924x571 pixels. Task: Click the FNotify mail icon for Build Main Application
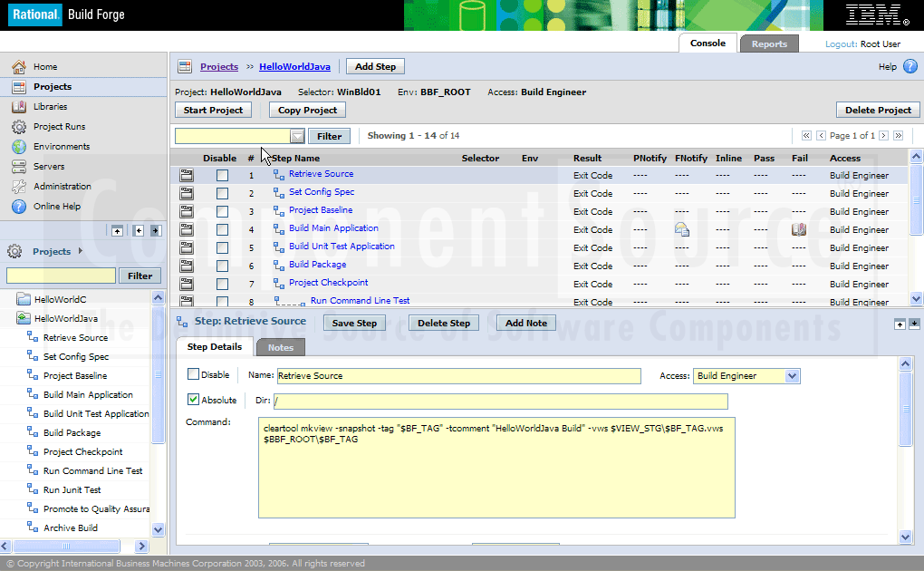point(682,229)
